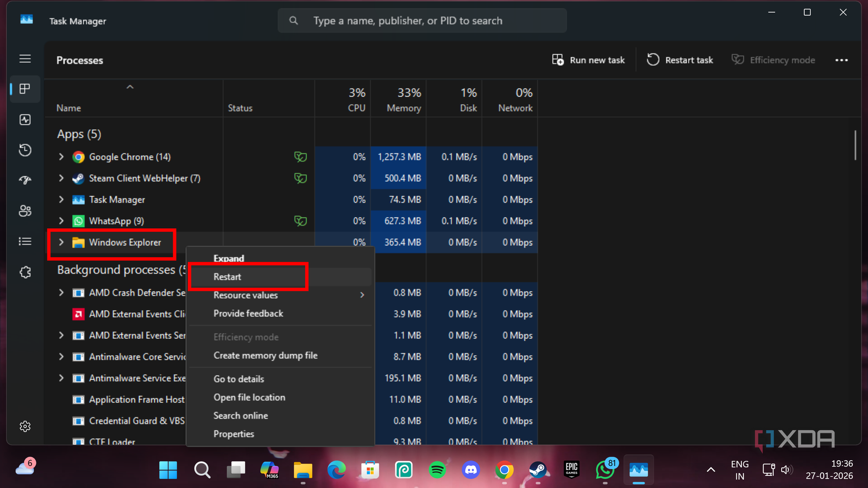Viewport: 868px width, 488px height.
Task: Choose Restart in the context menu
Action: pyautogui.click(x=280, y=277)
